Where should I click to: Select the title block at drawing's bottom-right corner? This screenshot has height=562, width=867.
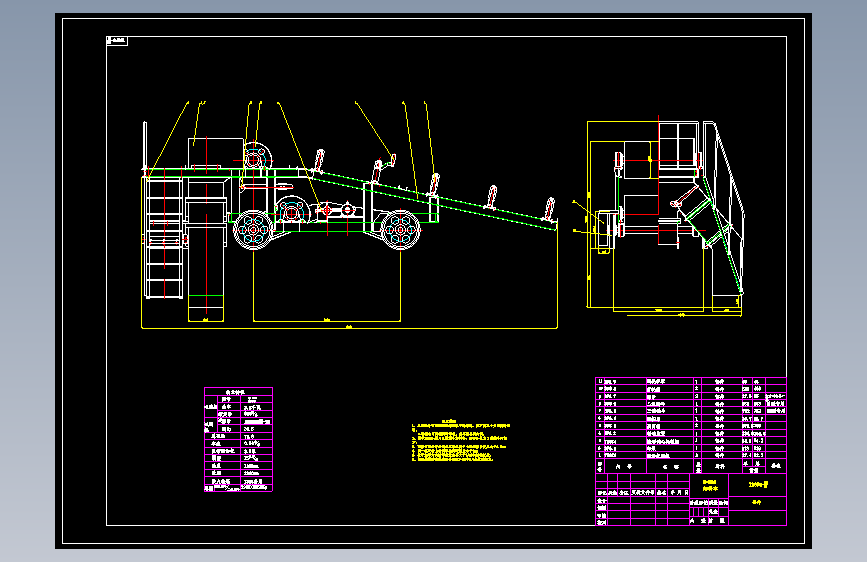coord(691,499)
